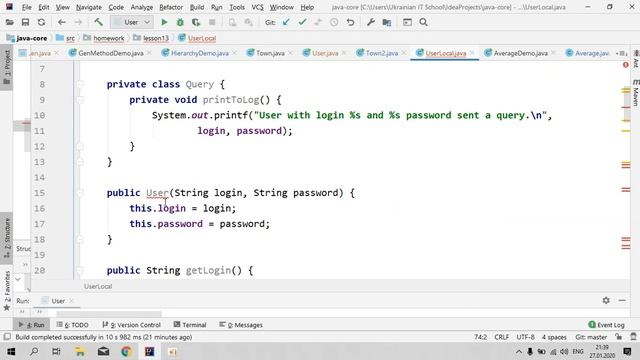Switch to the Town.java tab
The image size is (640, 360).
[x=270, y=53]
